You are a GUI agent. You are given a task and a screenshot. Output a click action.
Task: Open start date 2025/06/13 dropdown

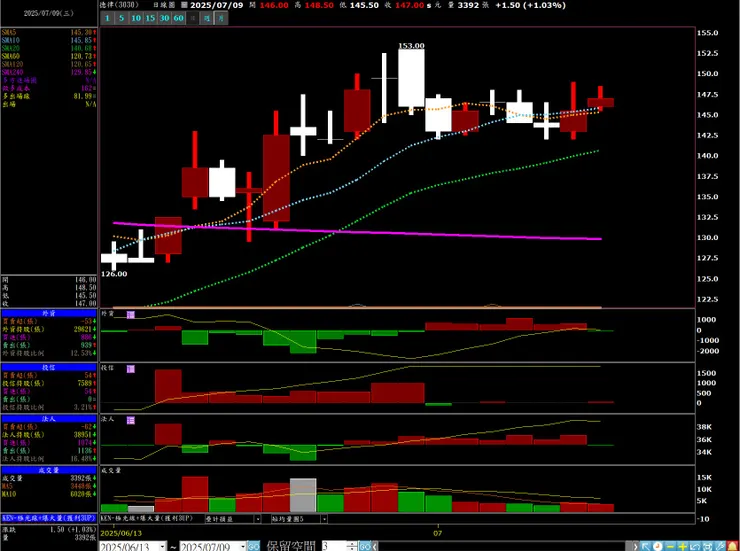pyautogui.click(x=163, y=547)
